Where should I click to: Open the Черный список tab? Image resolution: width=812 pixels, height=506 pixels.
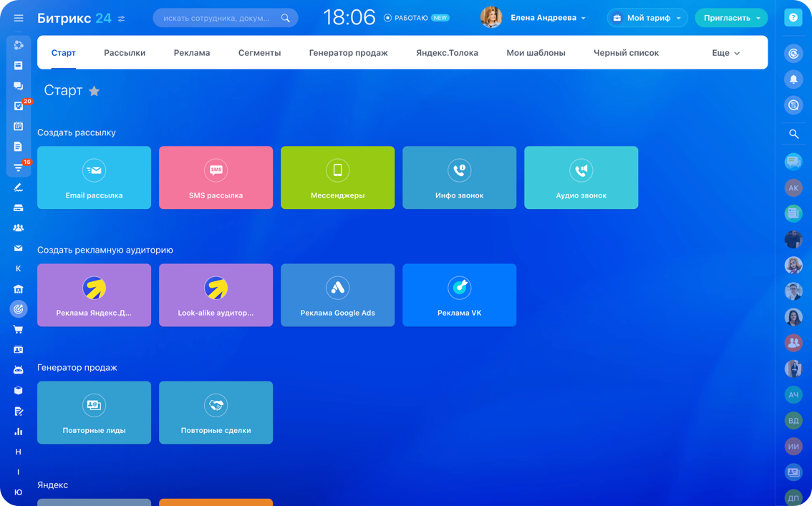tap(626, 53)
